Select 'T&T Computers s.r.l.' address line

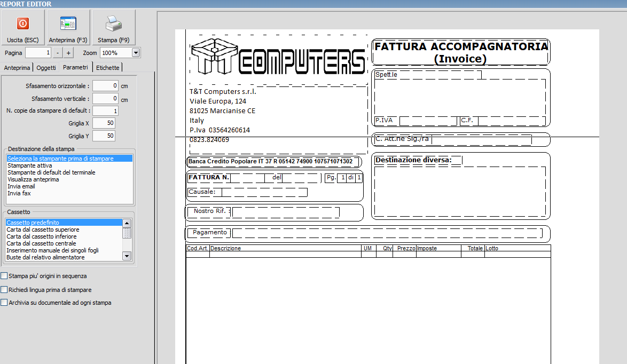tap(223, 91)
